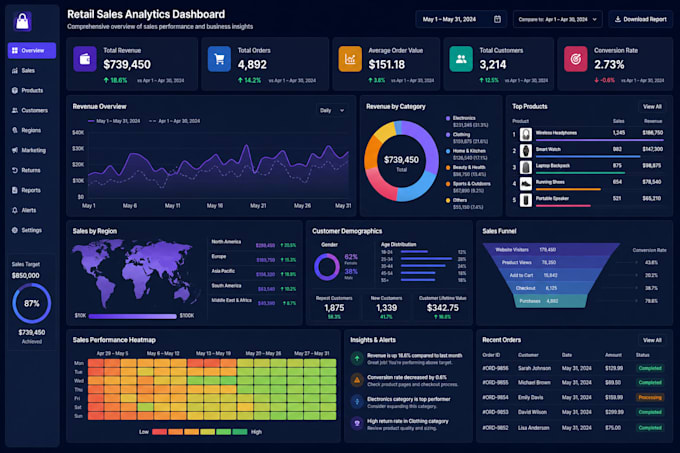680x453 pixels.
Task: Click the North America region row
Action: click(x=254, y=244)
